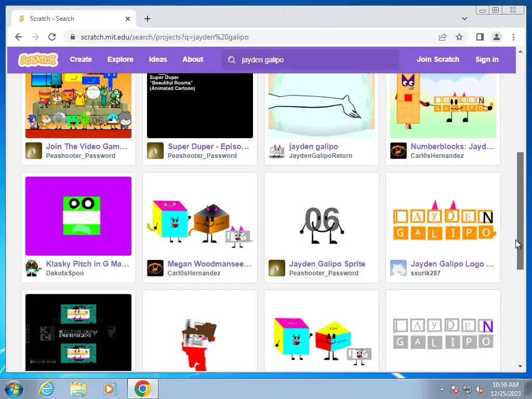Close the Scratch - Search tab

point(128,19)
